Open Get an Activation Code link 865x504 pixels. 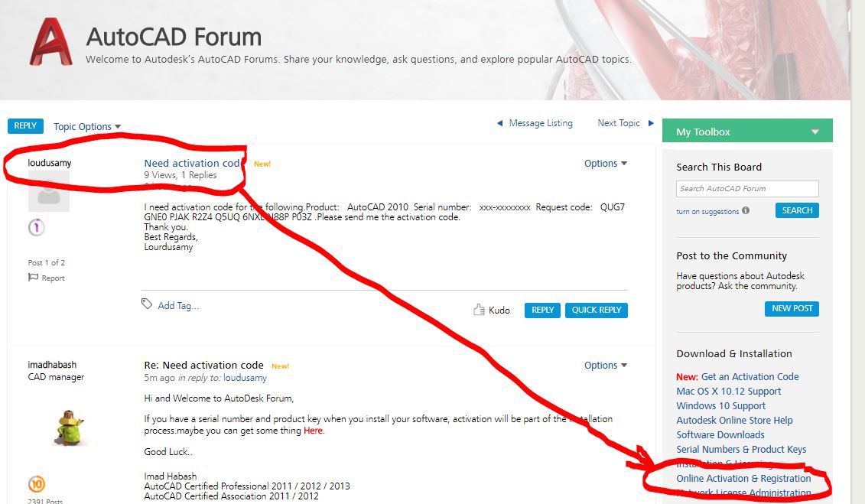(750, 376)
